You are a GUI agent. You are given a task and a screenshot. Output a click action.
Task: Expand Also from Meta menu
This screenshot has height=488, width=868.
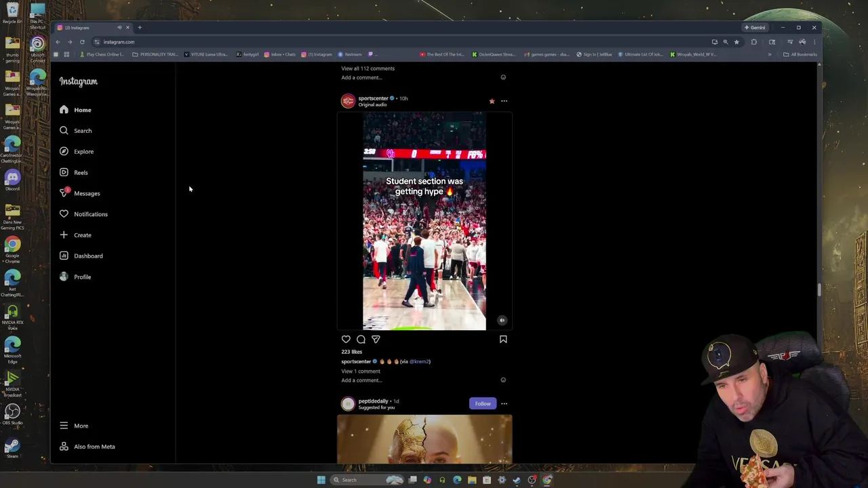click(87, 447)
